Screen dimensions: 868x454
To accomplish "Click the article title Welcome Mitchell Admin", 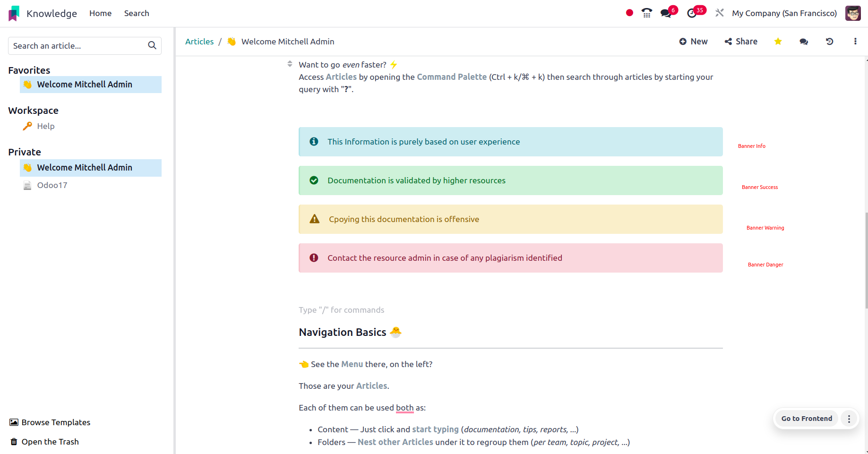I will (x=288, y=42).
